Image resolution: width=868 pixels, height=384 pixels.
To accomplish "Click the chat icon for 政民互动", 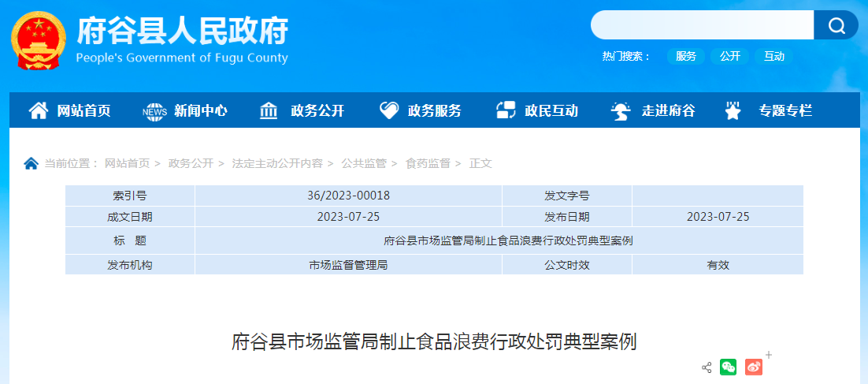I will [506, 111].
